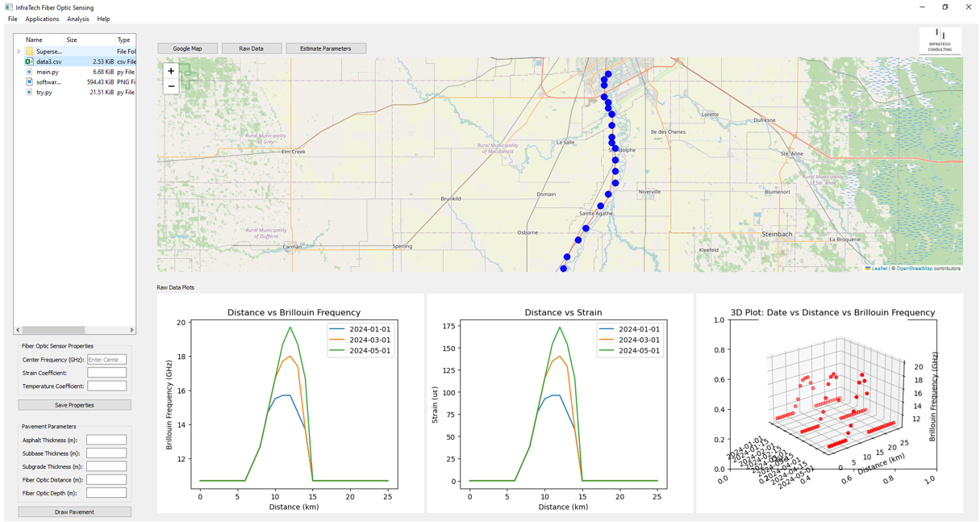This screenshot has height=522, width=980.
Task: Click the main.py file icon
Action: click(x=29, y=72)
